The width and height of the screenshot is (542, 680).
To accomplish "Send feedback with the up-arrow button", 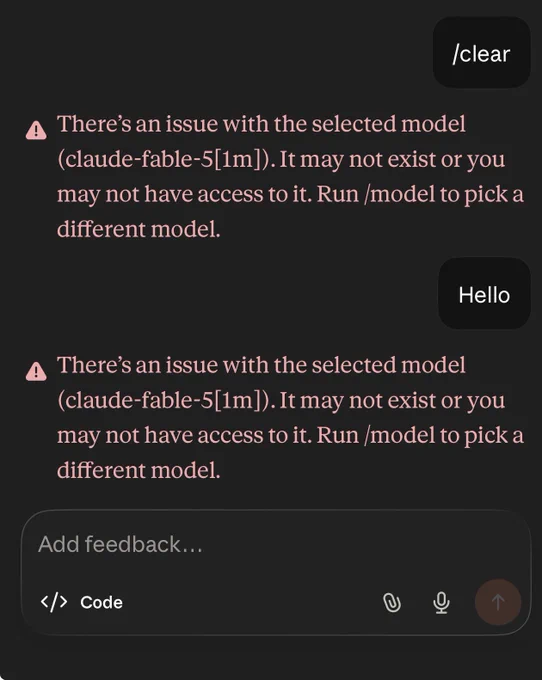I will (498, 602).
